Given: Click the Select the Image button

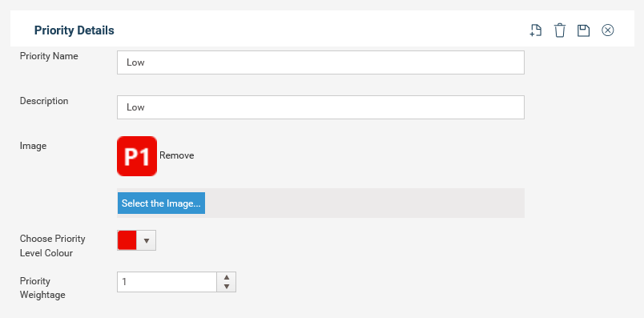Looking at the screenshot, I should (161, 203).
